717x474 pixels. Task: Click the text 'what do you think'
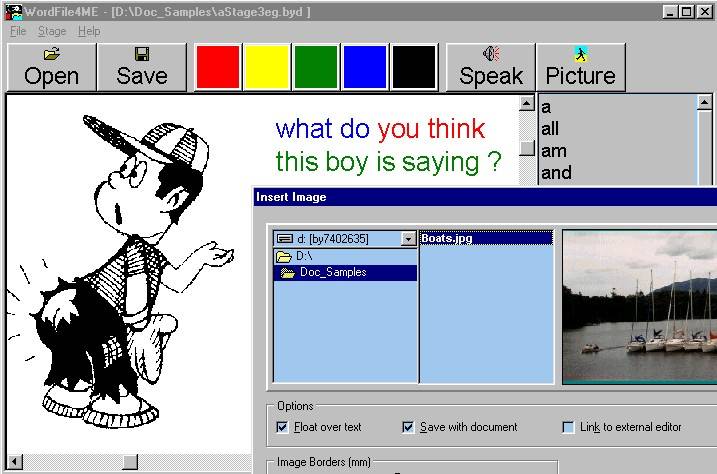point(380,129)
